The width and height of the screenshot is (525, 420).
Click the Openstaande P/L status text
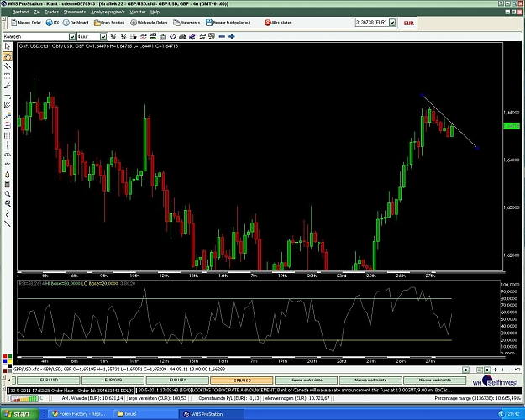tap(228, 398)
